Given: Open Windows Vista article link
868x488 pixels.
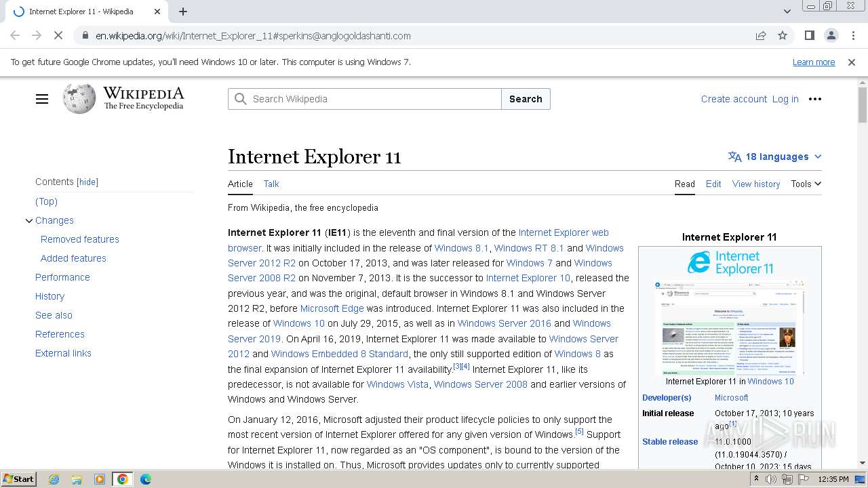Looking at the screenshot, I should pyautogui.click(x=397, y=384).
